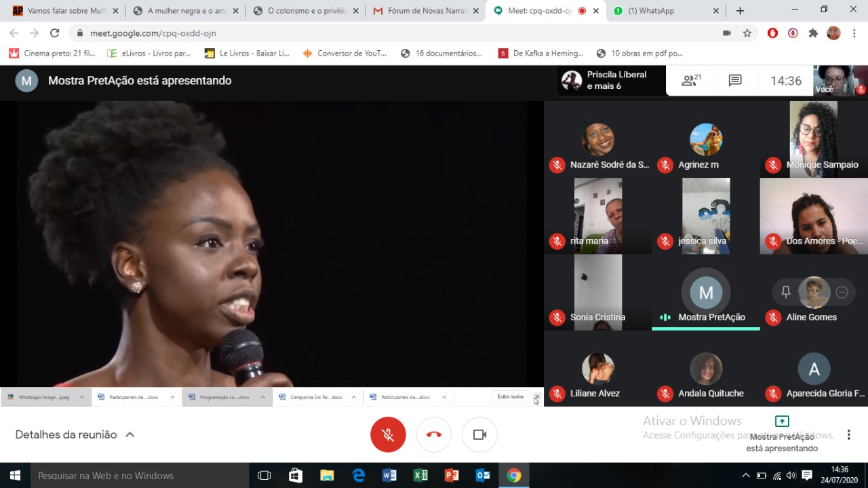868x488 pixels.
Task: Open the chat panel icon
Action: (x=734, y=81)
